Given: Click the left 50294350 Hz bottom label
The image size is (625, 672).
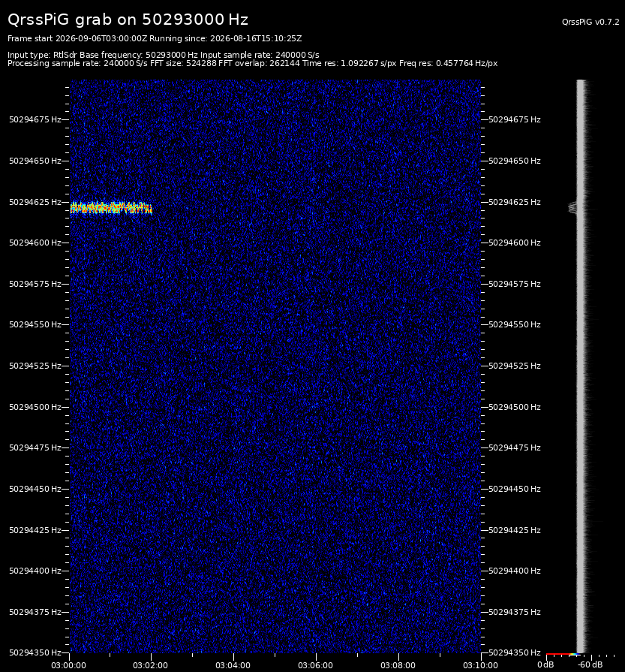Looking at the screenshot, I should [x=35, y=652].
